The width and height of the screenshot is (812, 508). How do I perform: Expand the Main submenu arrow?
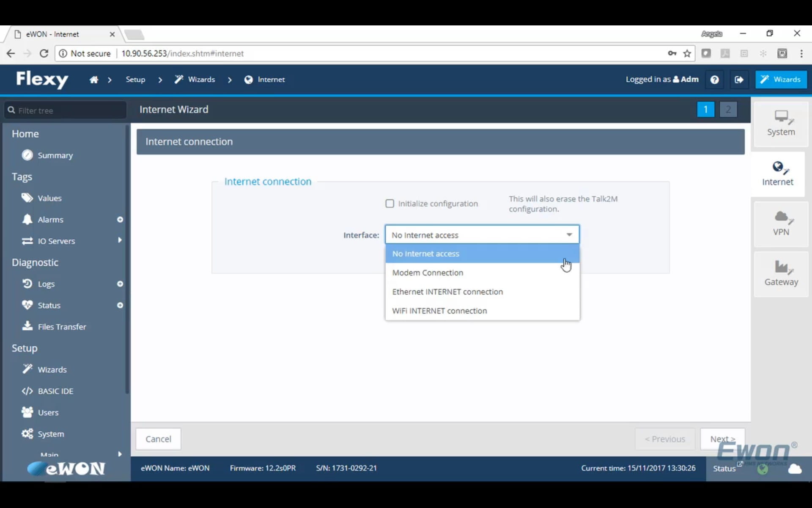120,454
